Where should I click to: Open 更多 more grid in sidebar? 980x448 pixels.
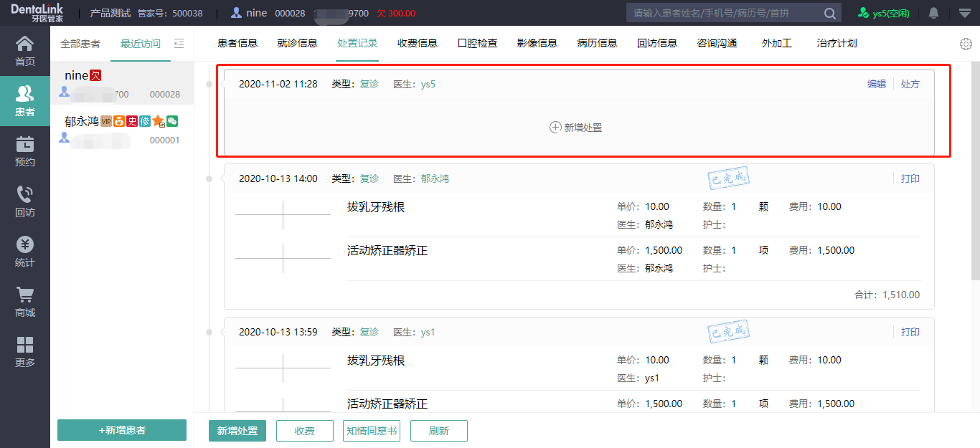(x=25, y=352)
